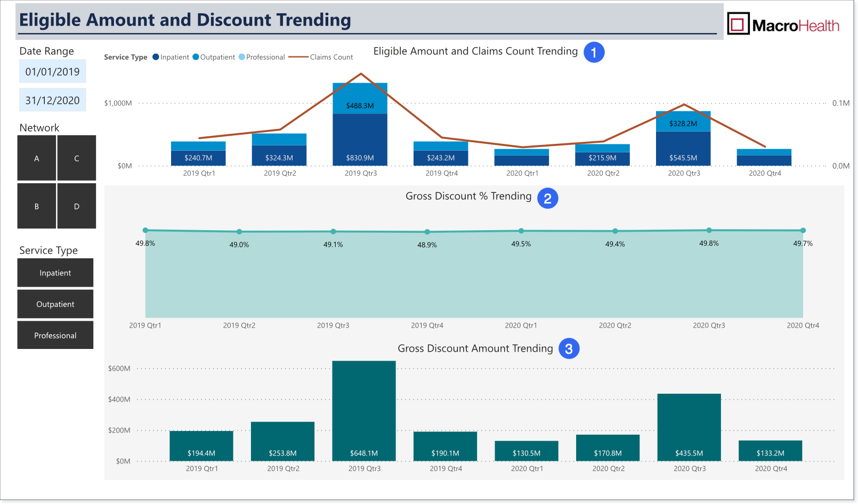This screenshot has width=858, height=504.
Task: Click the blue number 1 badge
Action: [x=594, y=52]
